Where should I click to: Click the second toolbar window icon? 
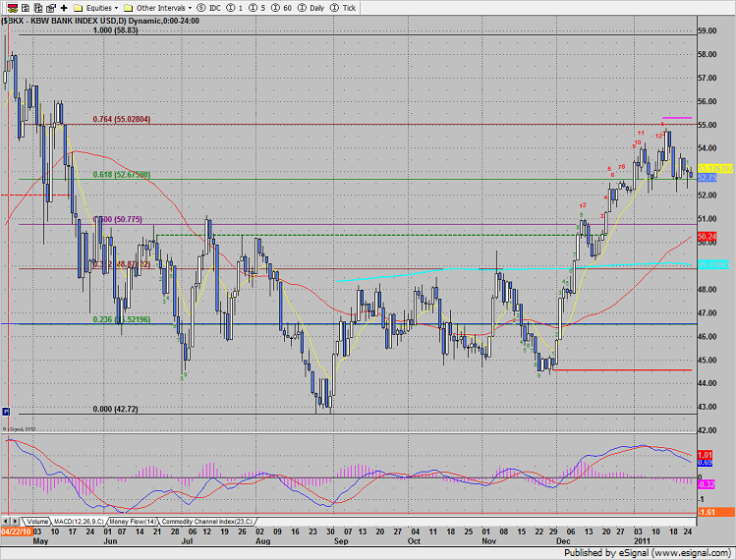click(x=23, y=7)
